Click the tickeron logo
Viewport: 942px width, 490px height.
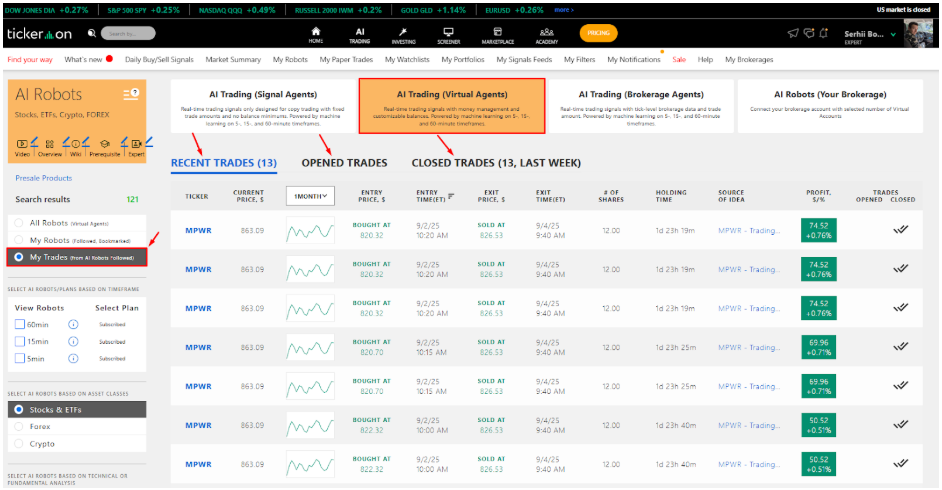coord(39,34)
